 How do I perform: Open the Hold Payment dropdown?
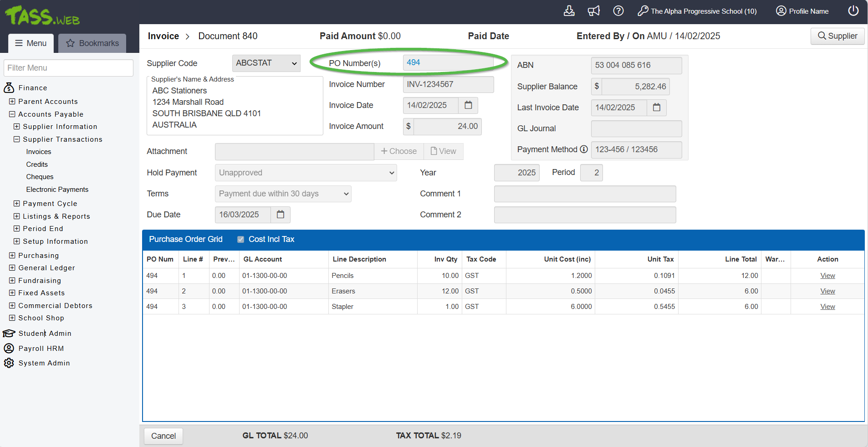coord(306,173)
